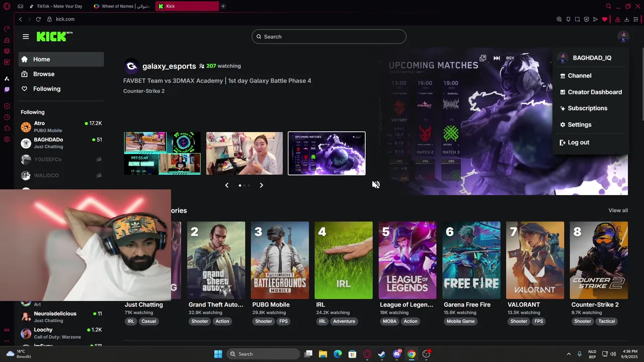Click the pinboard pin icon in address bar
The height and width of the screenshot is (362, 644).
(x=568, y=19)
